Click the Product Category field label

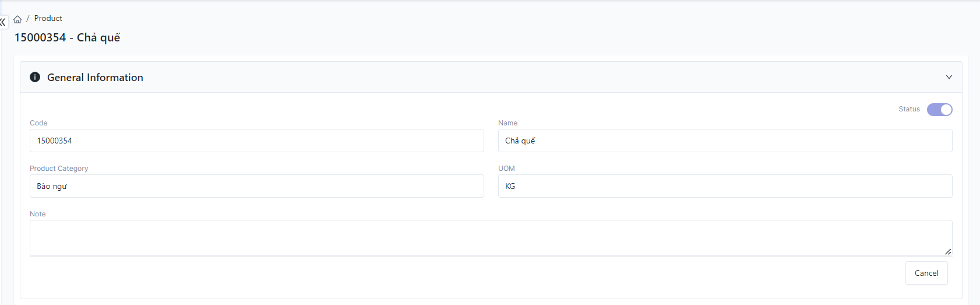tap(59, 169)
